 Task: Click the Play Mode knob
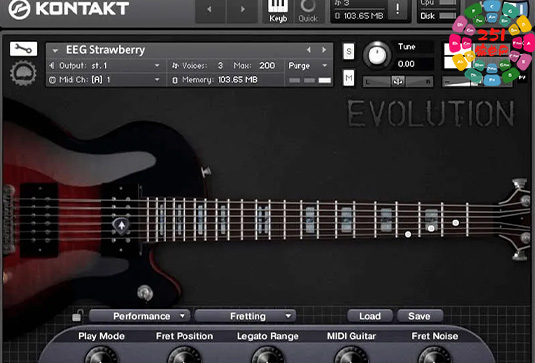click(x=101, y=355)
